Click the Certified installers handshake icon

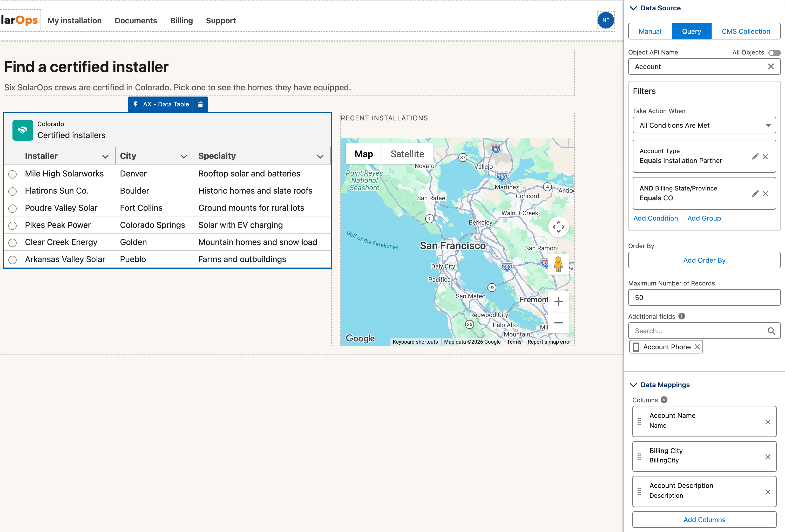point(23,130)
